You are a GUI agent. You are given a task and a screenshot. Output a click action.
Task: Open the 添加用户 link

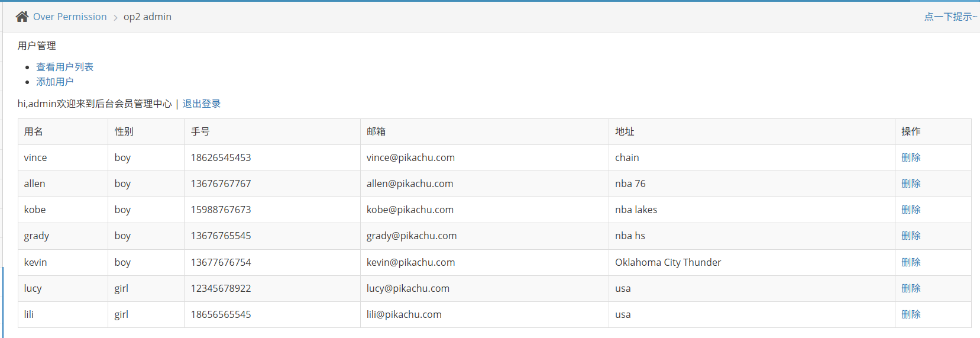tap(55, 82)
